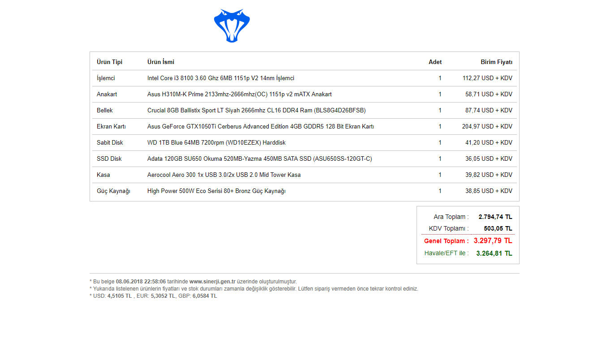606x364 pixels.
Task: Click the WD 1TB Blue product name
Action: pyautogui.click(x=216, y=143)
